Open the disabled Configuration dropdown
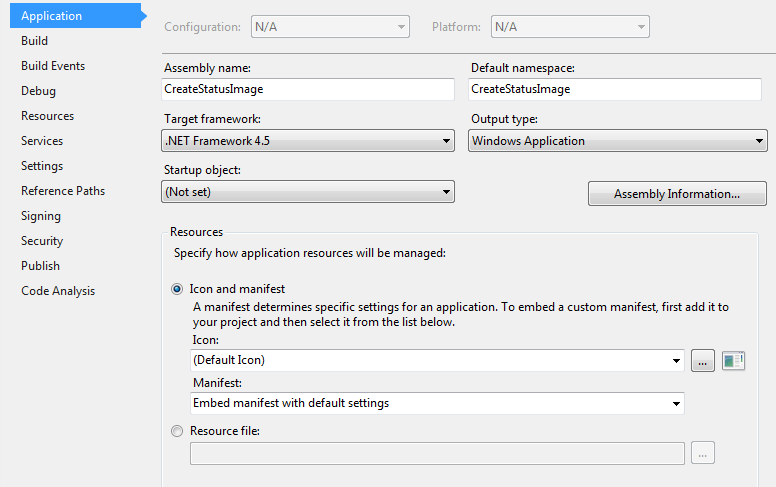The width and height of the screenshot is (776, 487). click(x=330, y=27)
